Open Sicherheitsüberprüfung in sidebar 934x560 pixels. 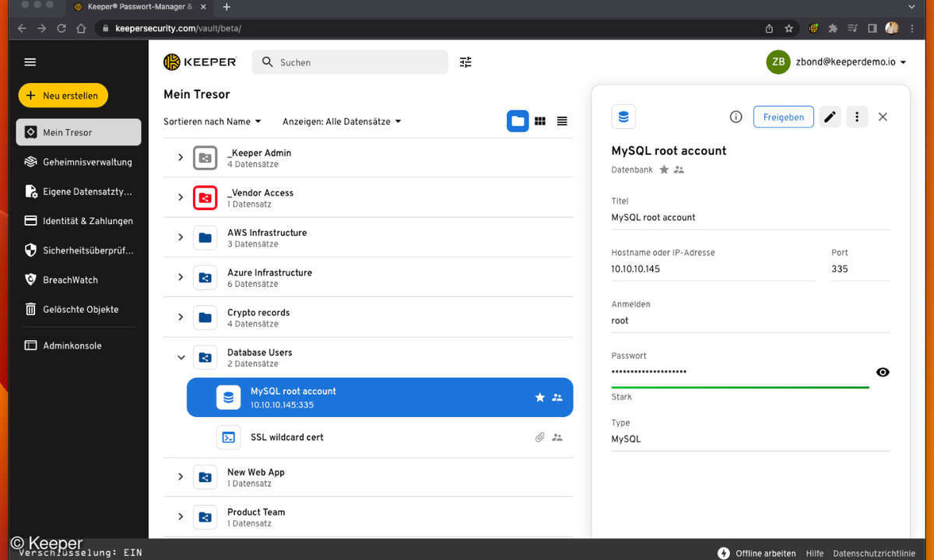click(79, 250)
